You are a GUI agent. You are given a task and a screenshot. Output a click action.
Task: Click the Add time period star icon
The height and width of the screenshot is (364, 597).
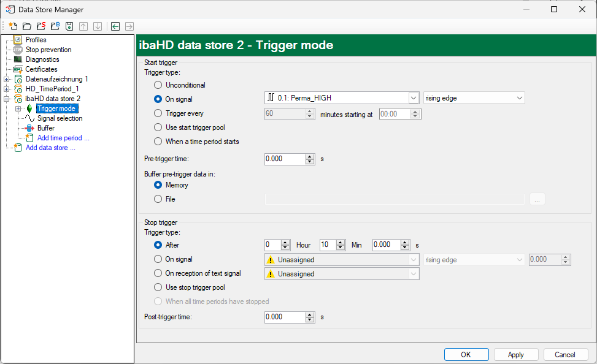(x=29, y=138)
